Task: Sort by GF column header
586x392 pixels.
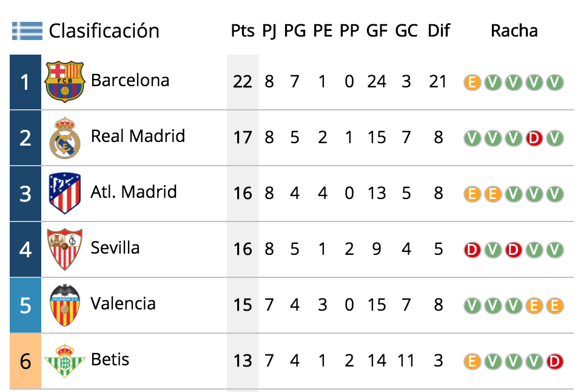Action: [377, 30]
